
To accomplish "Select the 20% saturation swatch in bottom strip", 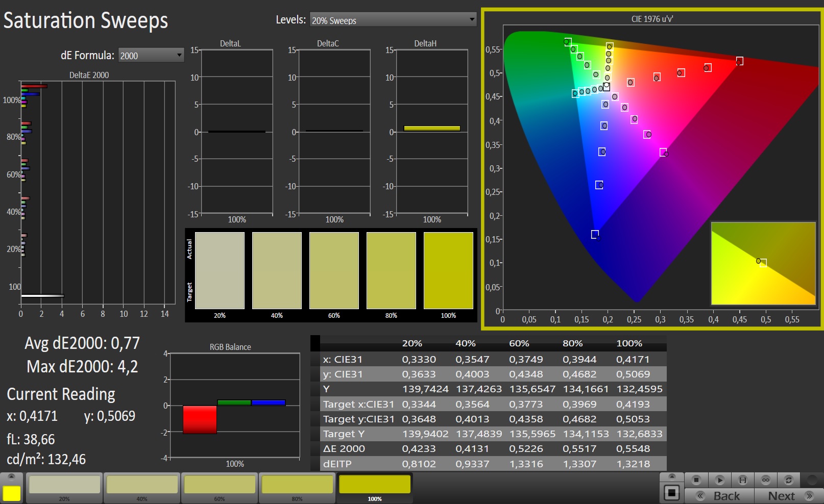I will click(64, 485).
